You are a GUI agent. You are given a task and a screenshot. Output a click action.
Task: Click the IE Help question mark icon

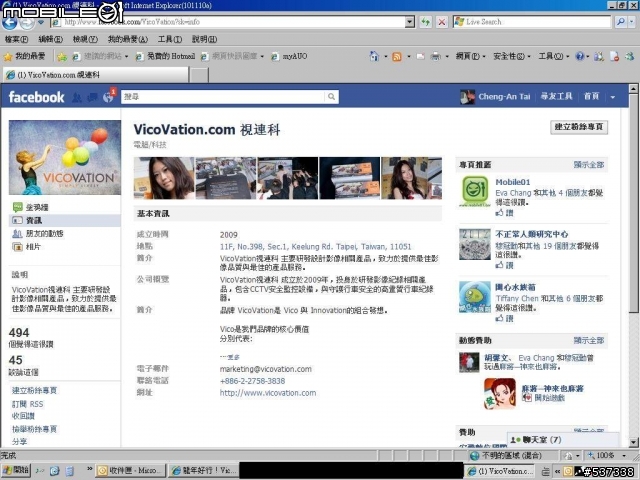tap(579, 56)
